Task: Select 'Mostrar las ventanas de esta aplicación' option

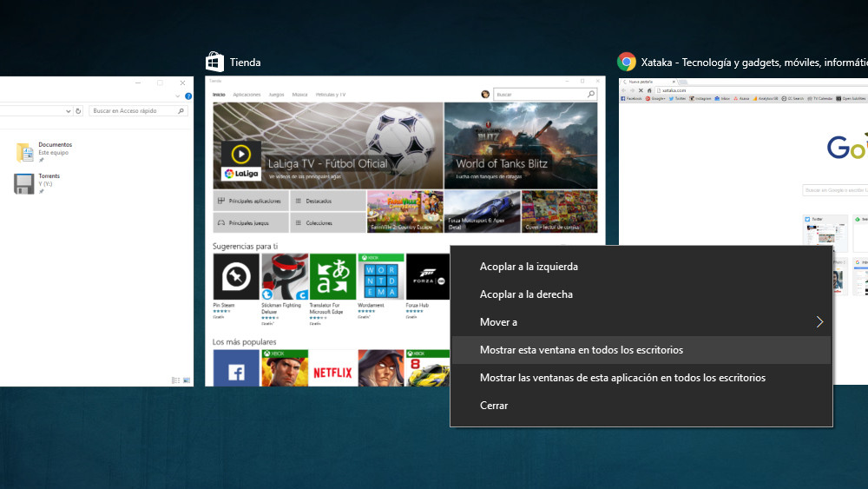Action: pos(641,378)
